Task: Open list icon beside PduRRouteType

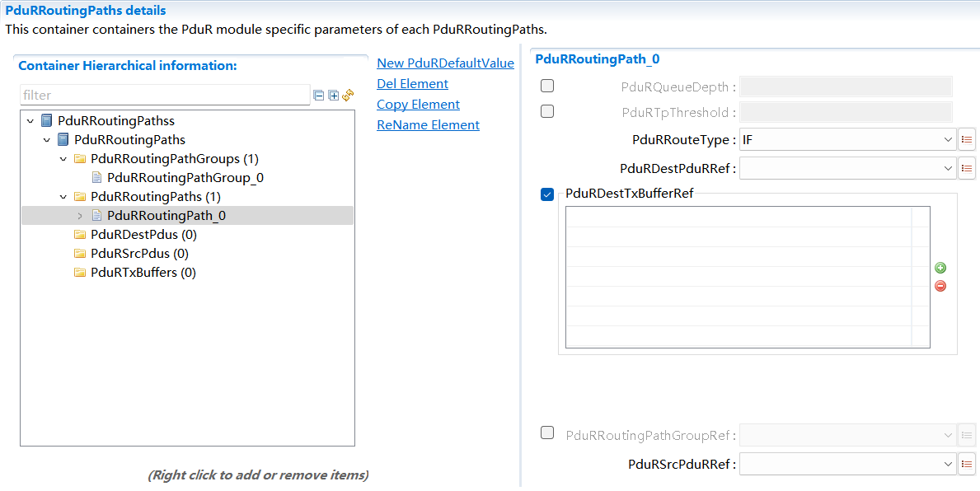Action: click(967, 140)
